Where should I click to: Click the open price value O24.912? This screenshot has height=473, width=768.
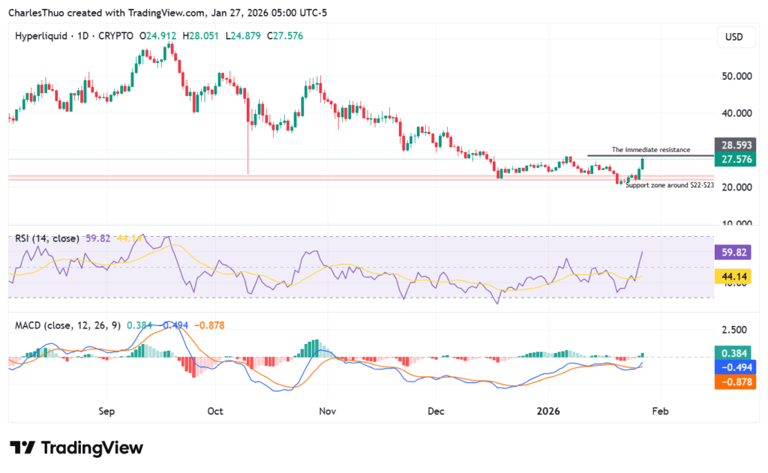[x=158, y=36]
